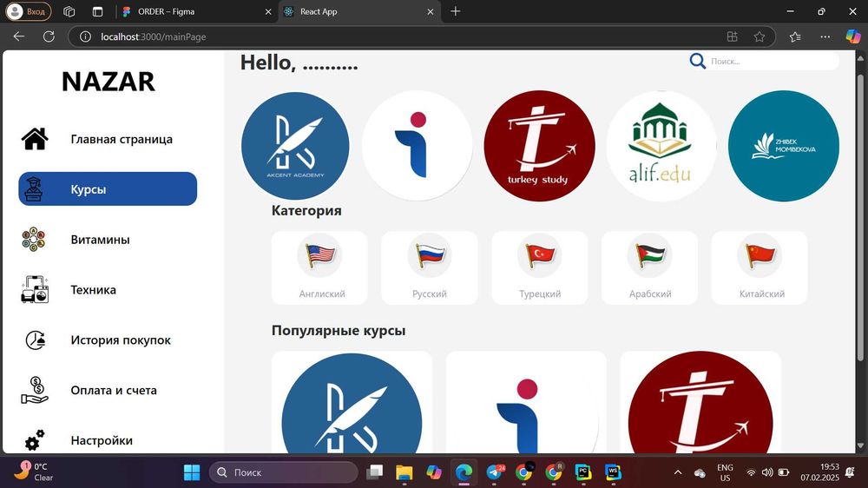This screenshot has height=488, width=868.
Task: Open the blue letter i school logo at top
Action: tap(418, 146)
